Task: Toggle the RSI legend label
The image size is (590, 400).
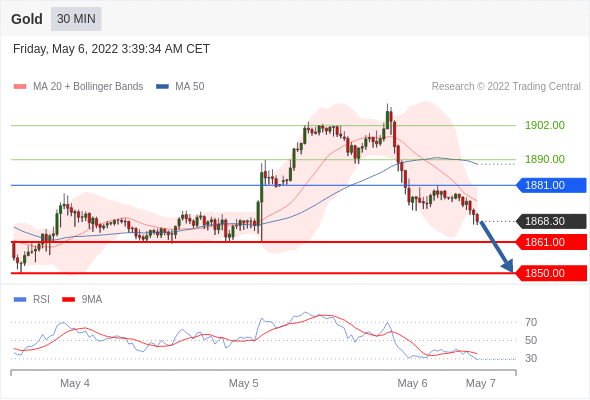Action: (x=41, y=300)
